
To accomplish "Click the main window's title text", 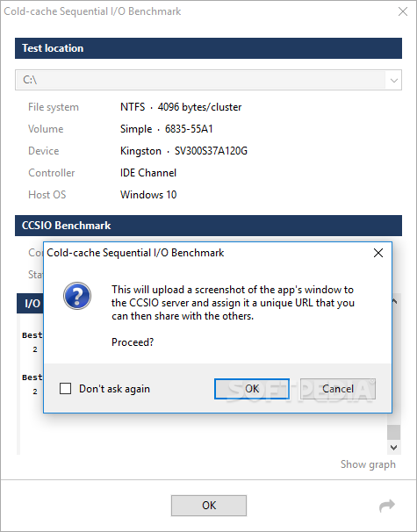I will click(x=92, y=11).
